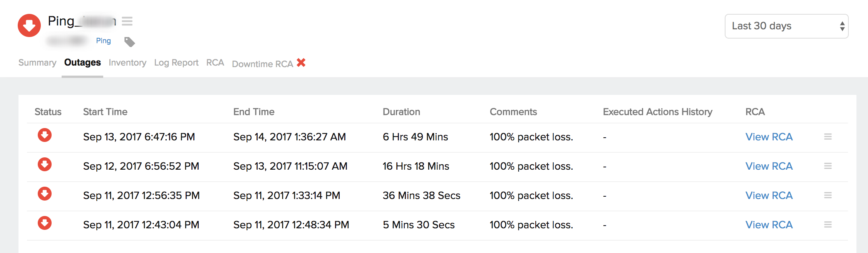
Task: Open the Inventory tab
Action: click(127, 63)
